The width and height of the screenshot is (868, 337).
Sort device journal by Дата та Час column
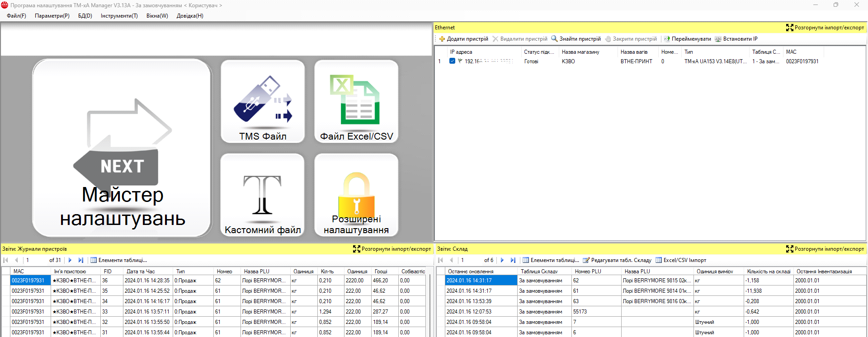141,271
